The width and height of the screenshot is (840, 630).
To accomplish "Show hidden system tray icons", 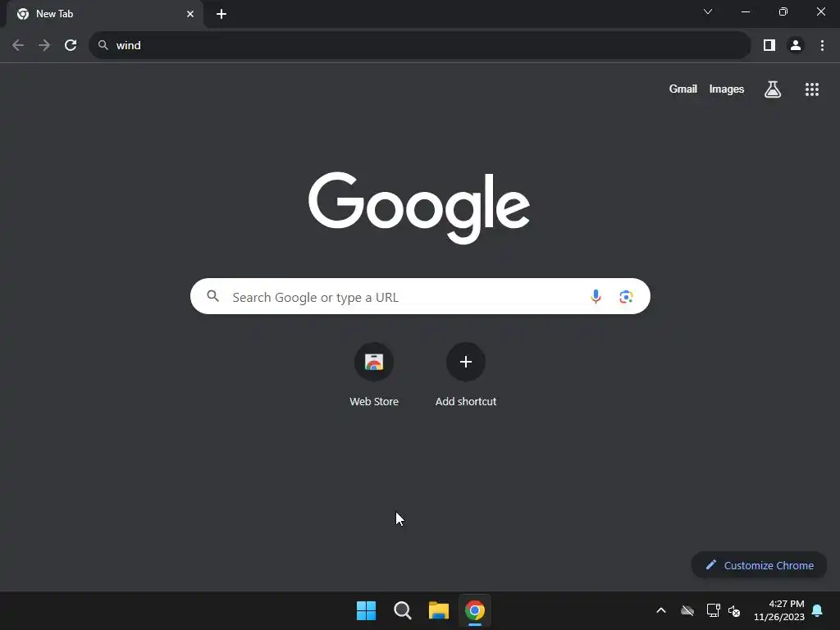I will (661, 610).
